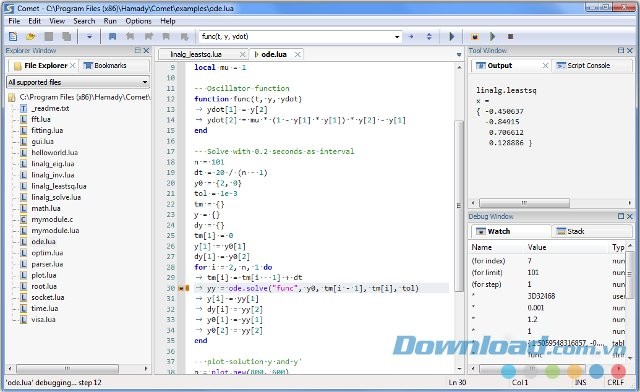The height and width of the screenshot is (392, 640).
Task: Open the editor tab list dropdown arrow
Action: pyautogui.click(x=459, y=55)
